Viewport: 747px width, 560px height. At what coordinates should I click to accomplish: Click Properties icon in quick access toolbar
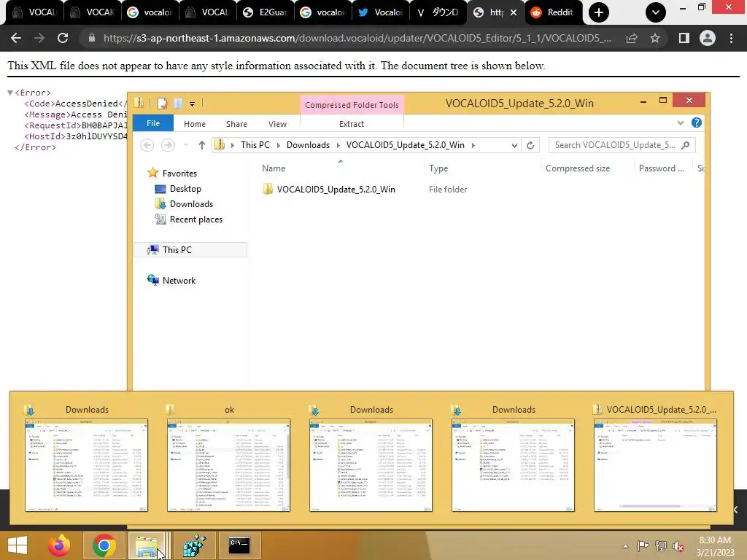(163, 104)
